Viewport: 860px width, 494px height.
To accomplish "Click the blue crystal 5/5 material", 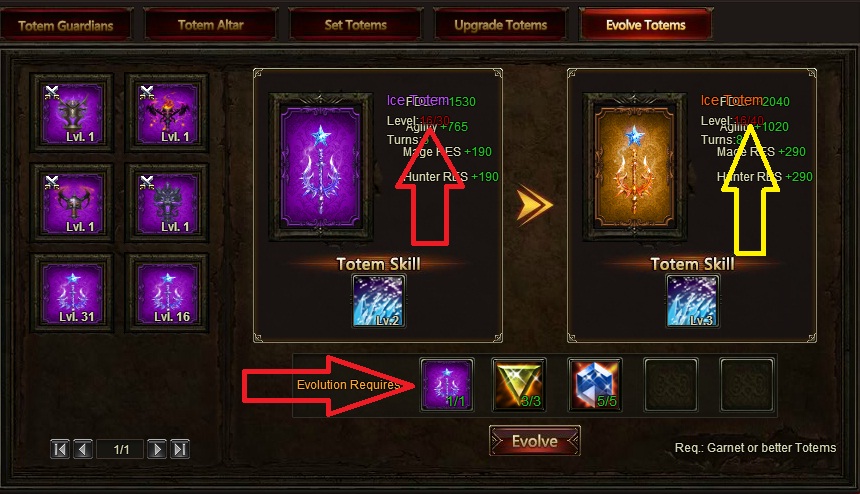I will 595,385.
